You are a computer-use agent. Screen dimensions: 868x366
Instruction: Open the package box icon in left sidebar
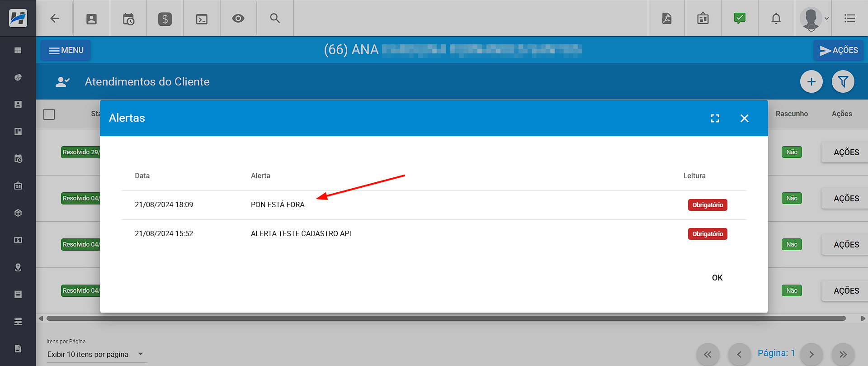coord(18,213)
